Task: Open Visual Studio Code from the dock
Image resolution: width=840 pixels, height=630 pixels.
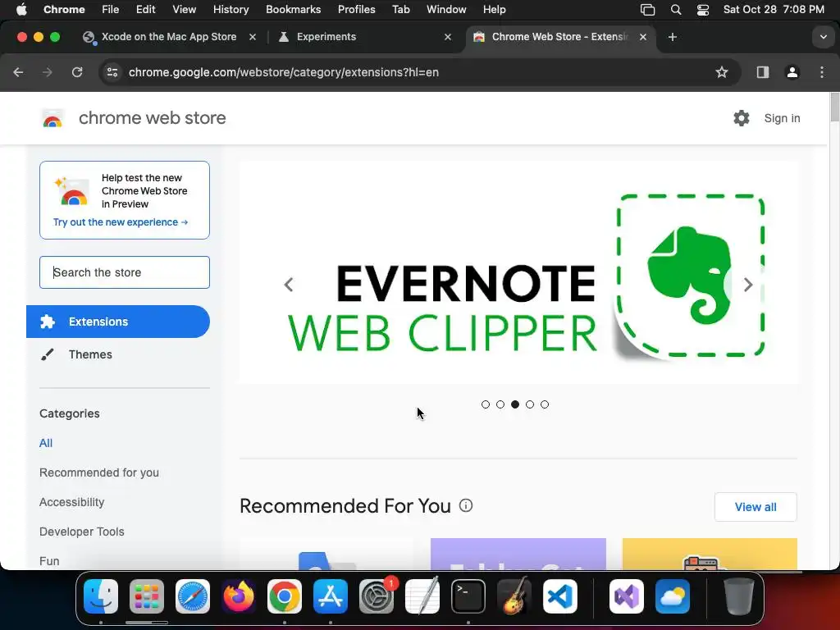Action: coord(559,596)
